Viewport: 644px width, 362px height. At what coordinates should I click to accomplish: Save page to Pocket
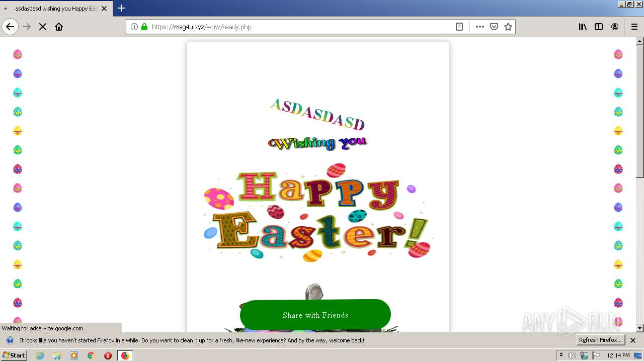(494, 27)
